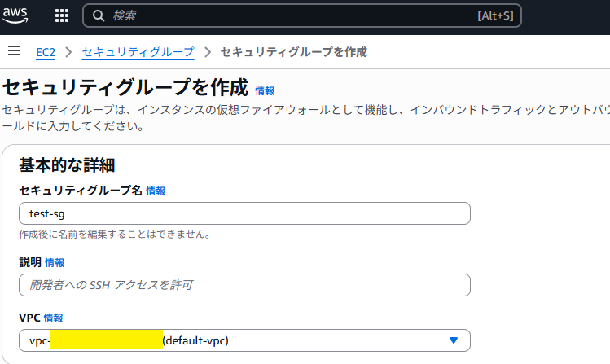Click the 説明 description input field

244,285
